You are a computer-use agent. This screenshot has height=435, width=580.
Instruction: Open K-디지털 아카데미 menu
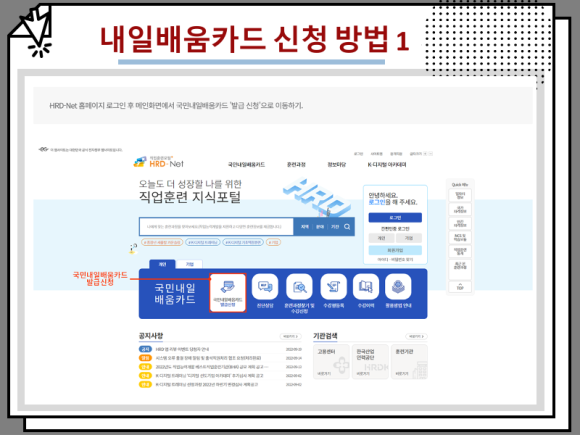click(x=387, y=165)
